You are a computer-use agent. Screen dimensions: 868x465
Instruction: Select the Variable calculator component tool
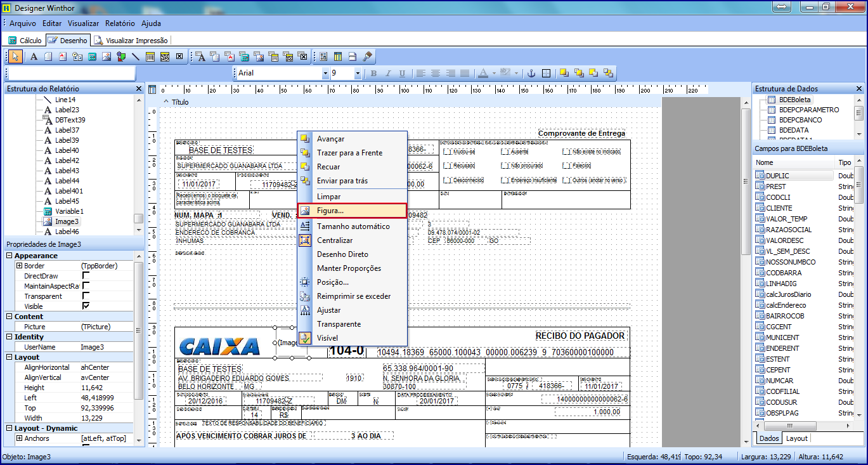pyautogui.click(x=92, y=56)
